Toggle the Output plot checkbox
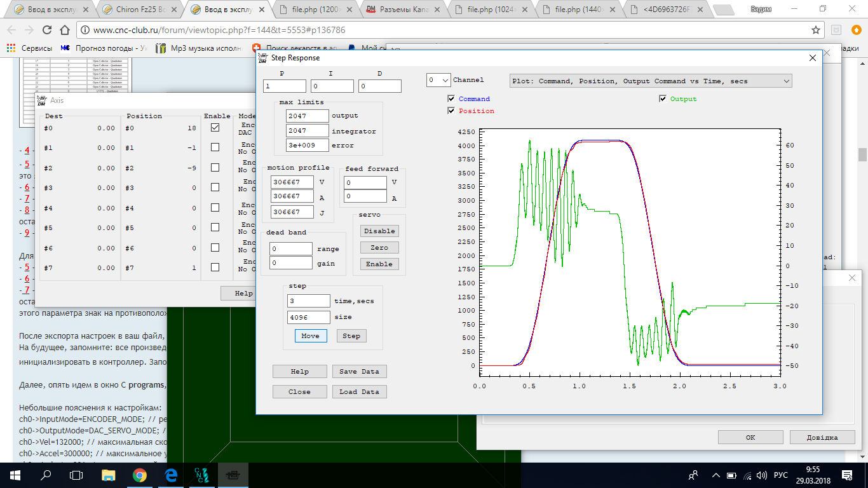Viewport: 868px width, 488px height. tap(663, 99)
